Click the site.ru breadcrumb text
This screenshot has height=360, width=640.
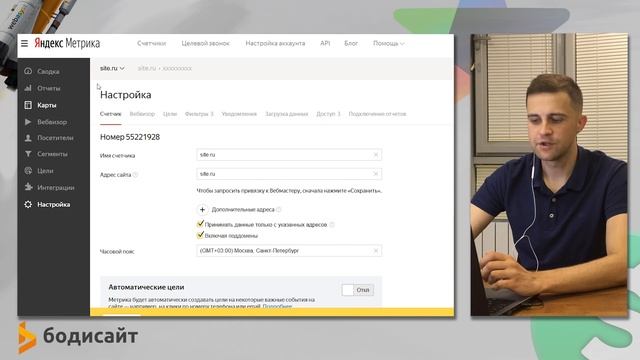pos(147,69)
